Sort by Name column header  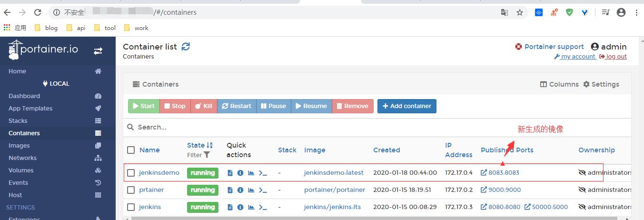coord(149,150)
